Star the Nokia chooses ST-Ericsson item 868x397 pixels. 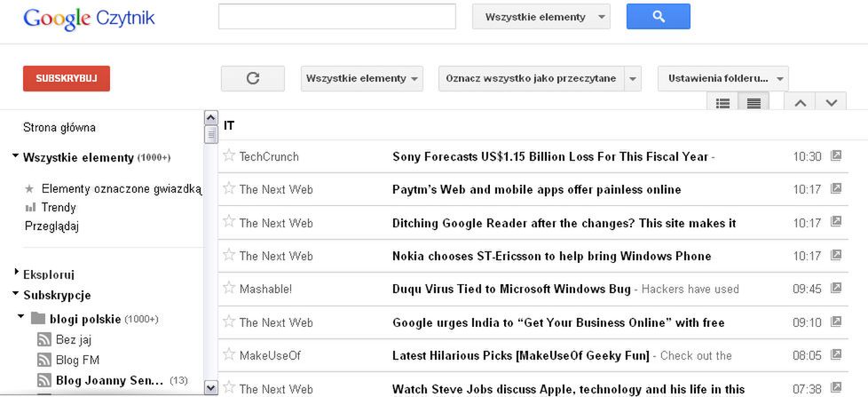[x=229, y=255]
